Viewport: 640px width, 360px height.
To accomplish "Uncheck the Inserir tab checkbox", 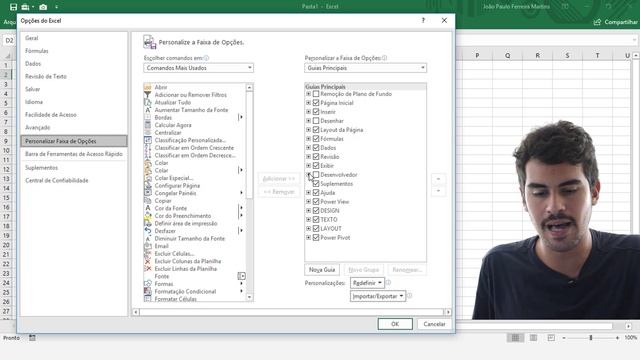I will click(x=316, y=112).
